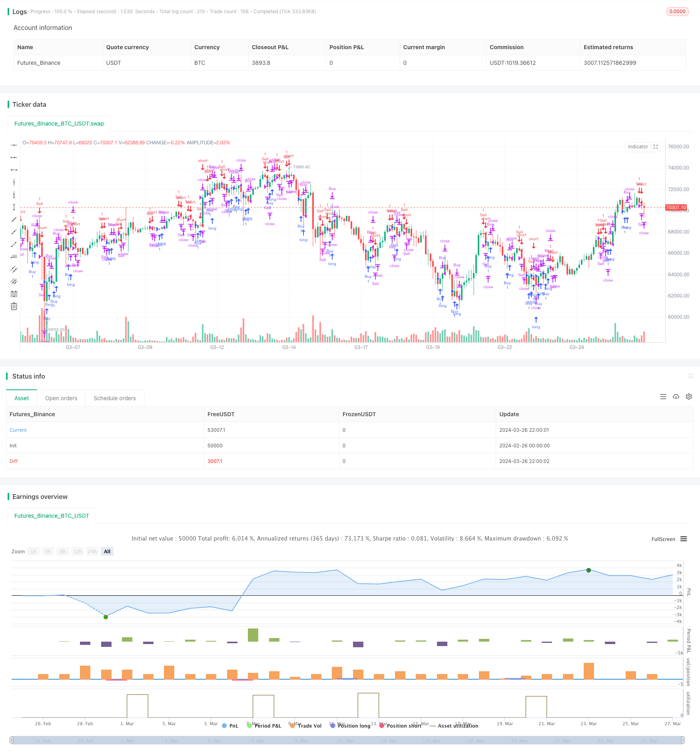Screen dimensions: 700x756
Task: Set earnings zoom to 24h
Action: [92, 551]
